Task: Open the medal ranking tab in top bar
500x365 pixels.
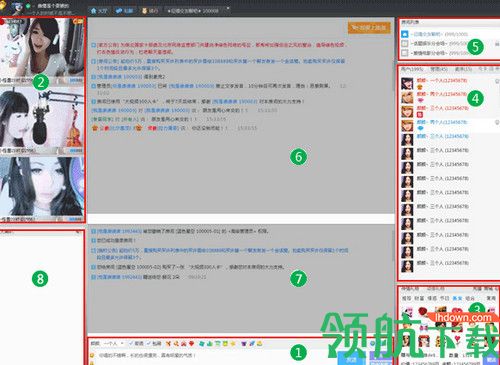Action: coord(150,11)
